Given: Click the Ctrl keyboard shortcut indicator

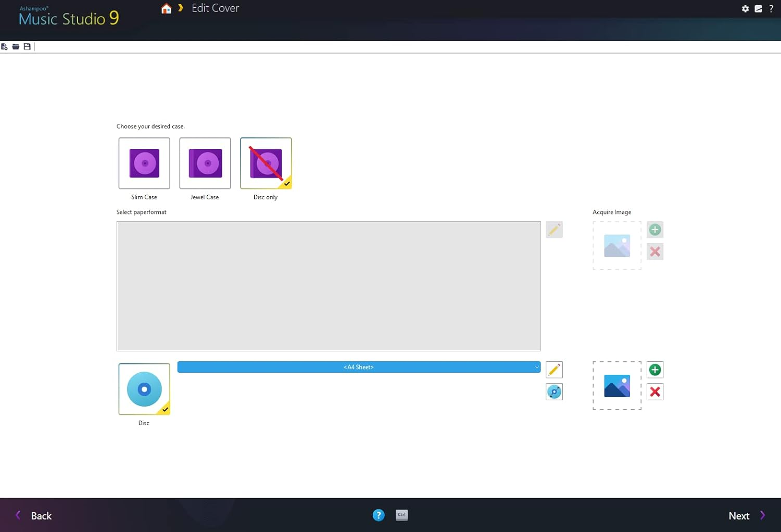Looking at the screenshot, I should point(401,515).
